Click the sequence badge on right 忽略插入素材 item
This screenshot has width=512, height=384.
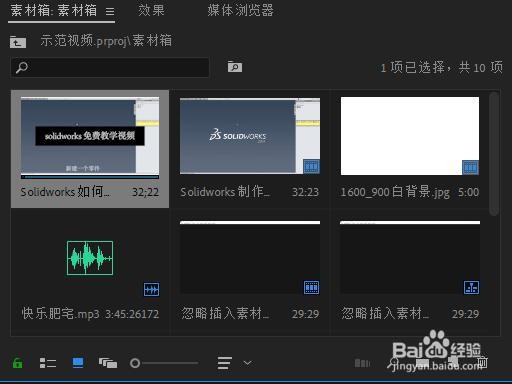pyautogui.click(x=471, y=287)
